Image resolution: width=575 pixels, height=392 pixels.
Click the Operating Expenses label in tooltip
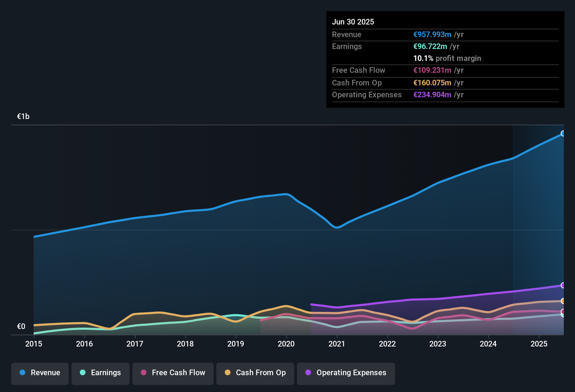click(367, 95)
